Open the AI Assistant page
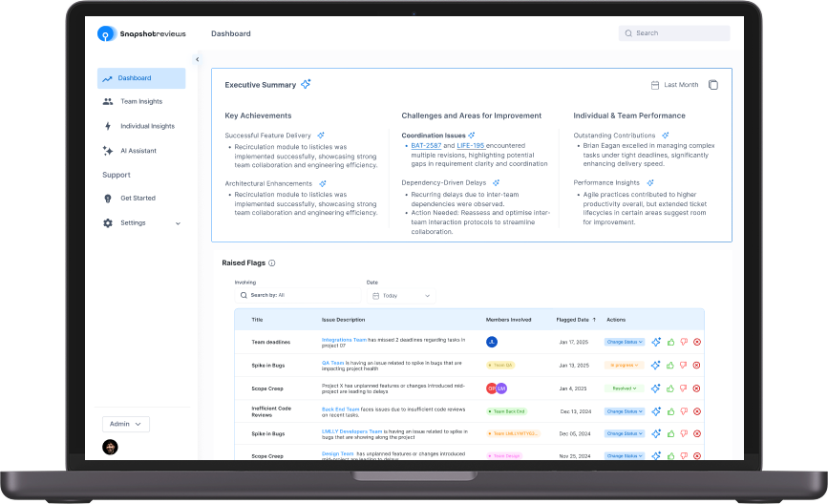The width and height of the screenshot is (828, 504). 130,151
